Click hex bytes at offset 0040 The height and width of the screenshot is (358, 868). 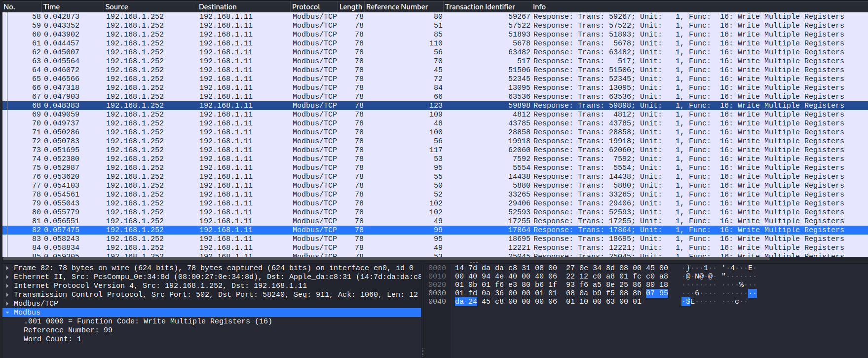click(x=548, y=302)
